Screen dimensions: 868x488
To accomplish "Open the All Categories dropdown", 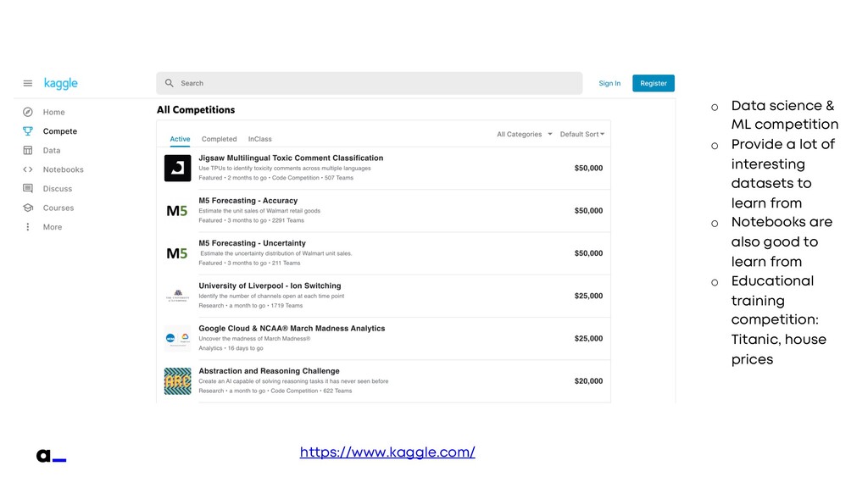I will (x=524, y=135).
